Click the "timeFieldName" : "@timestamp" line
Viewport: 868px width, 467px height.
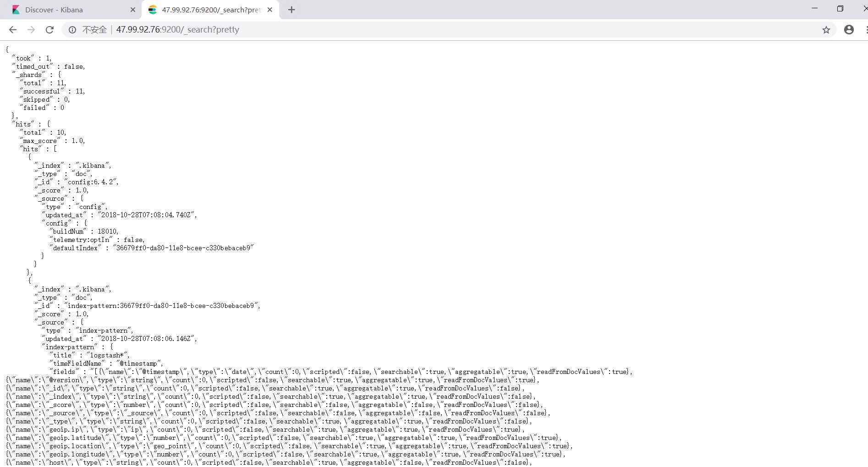(106, 363)
